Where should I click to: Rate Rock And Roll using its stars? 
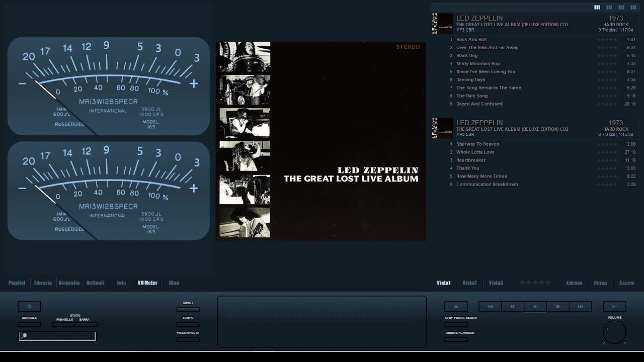pos(607,40)
